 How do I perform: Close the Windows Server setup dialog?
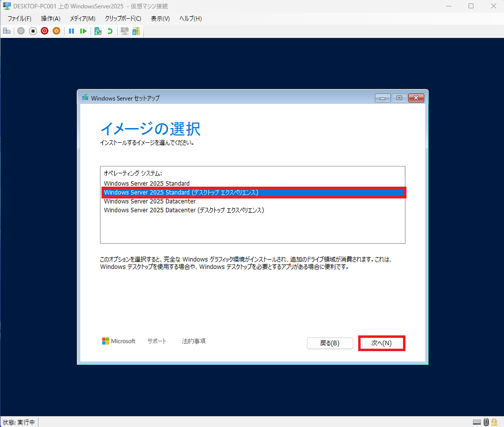(x=416, y=98)
